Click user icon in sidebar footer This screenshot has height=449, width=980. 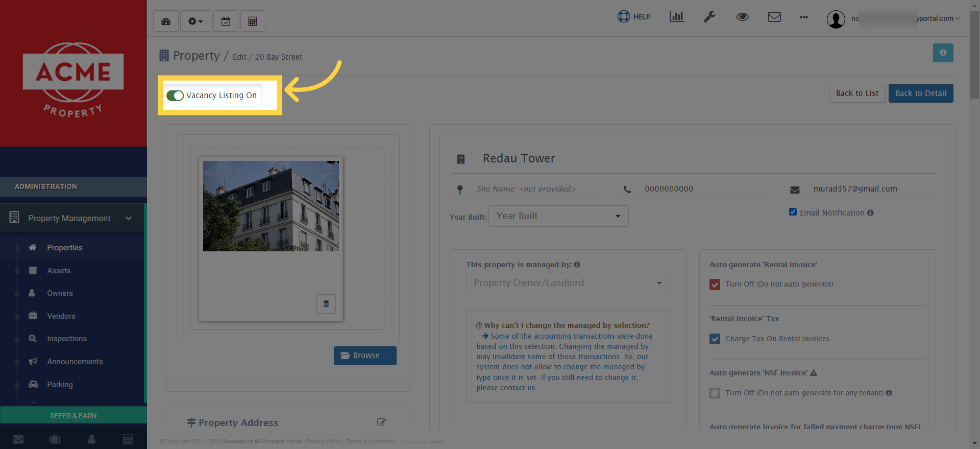coord(92,439)
